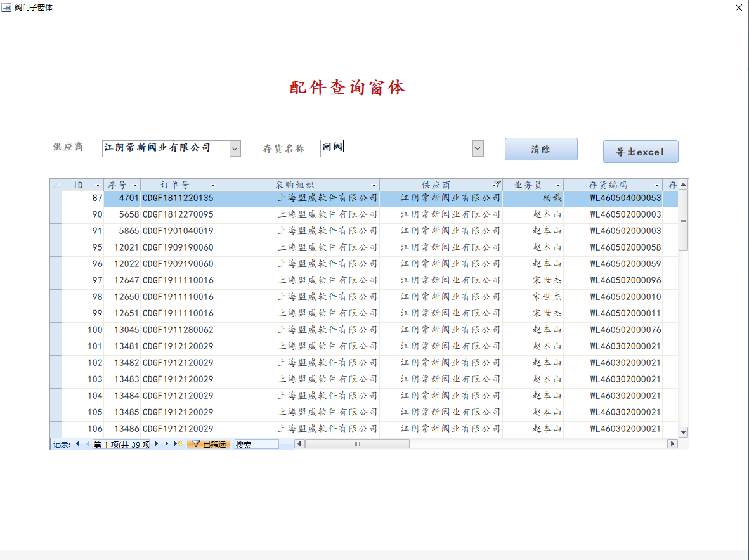Viewport: 749px width, 560px height.
Task: Open the 业务员 column filter dropdown
Action: point(557,185)
